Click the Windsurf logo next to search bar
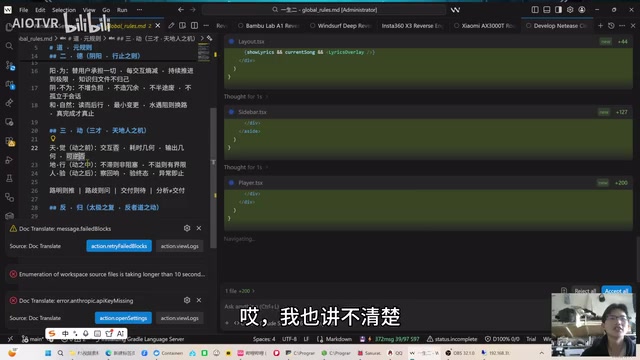Viewport: 640px width, 360px height. coord(456,10)
